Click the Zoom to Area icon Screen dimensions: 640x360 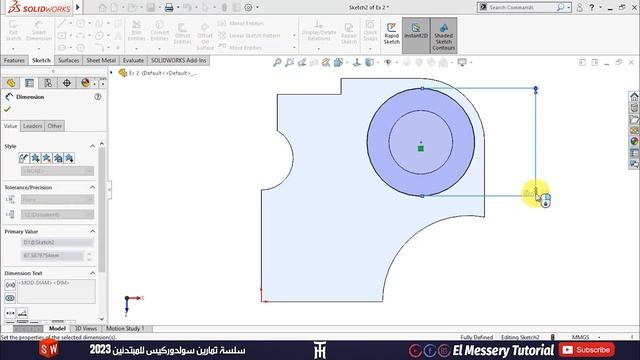pos(289,62)
